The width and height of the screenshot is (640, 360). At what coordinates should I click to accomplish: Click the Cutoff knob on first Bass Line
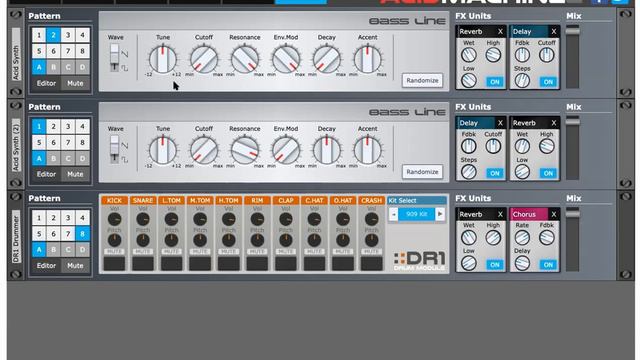(204, 59)
